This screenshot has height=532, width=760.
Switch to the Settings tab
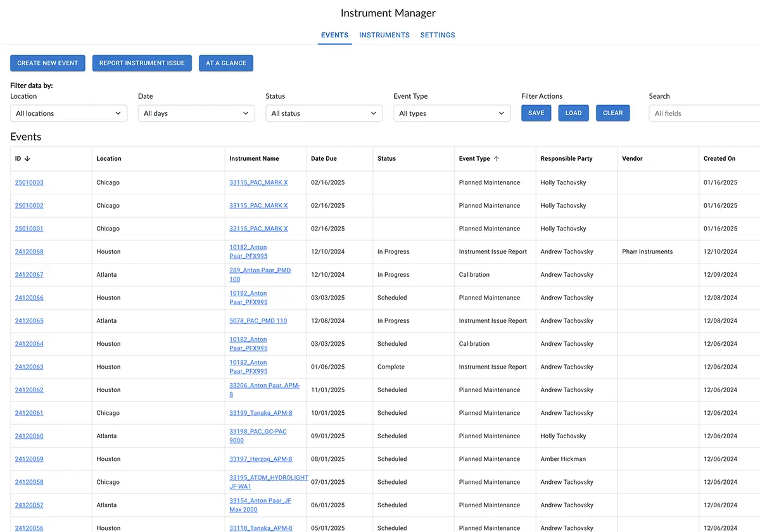(x=438, y=35)
